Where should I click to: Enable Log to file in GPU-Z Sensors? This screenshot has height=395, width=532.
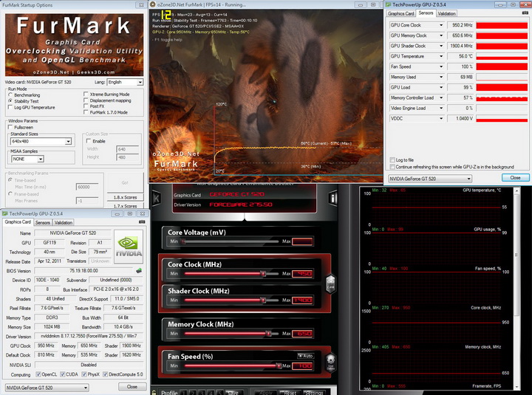[392, 159]
